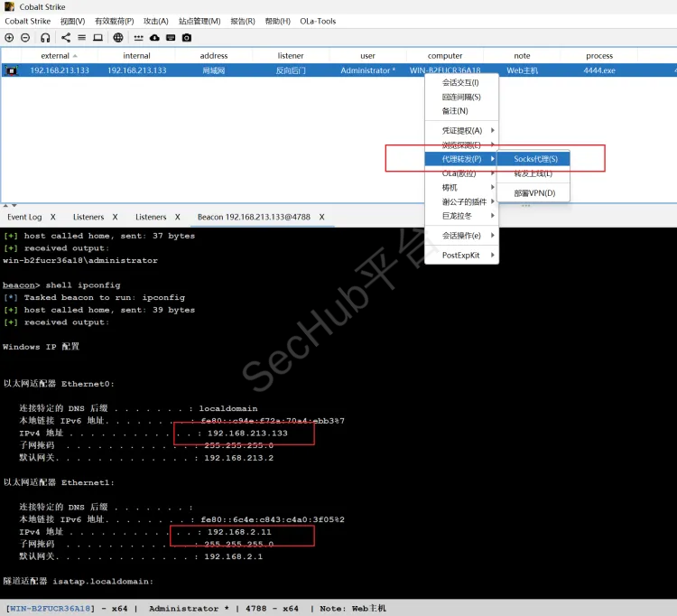Viewport: 677px width, 616px height.
Task: Switch to the second Listeners tab
Action: 151,217
